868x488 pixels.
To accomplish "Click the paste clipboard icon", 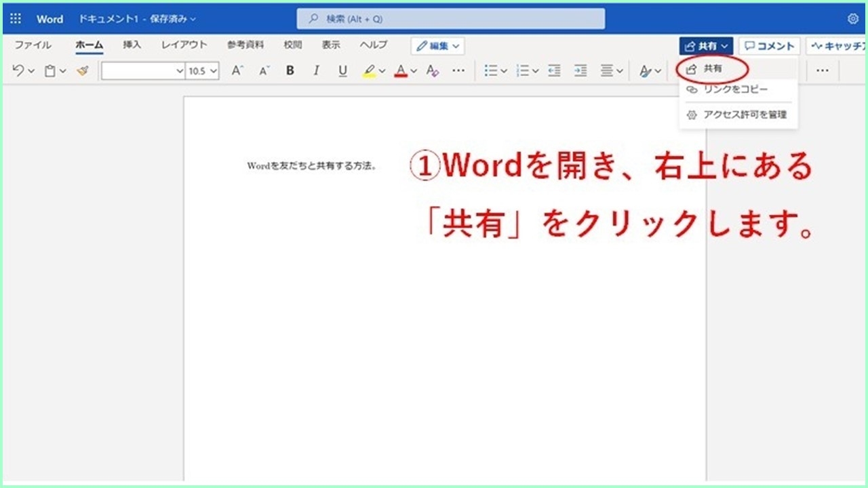I will click(50, 70).
